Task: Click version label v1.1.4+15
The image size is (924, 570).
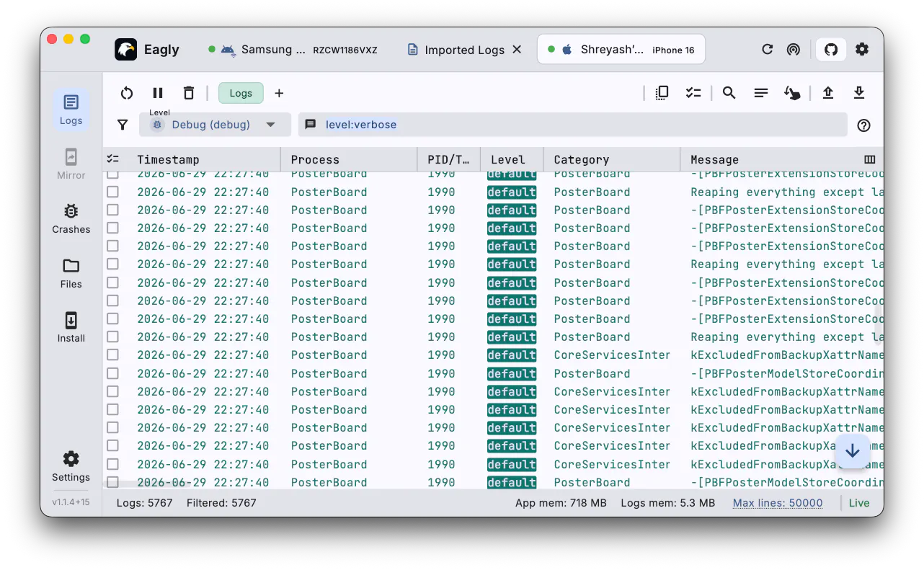Action: click(x=71, y=502)
